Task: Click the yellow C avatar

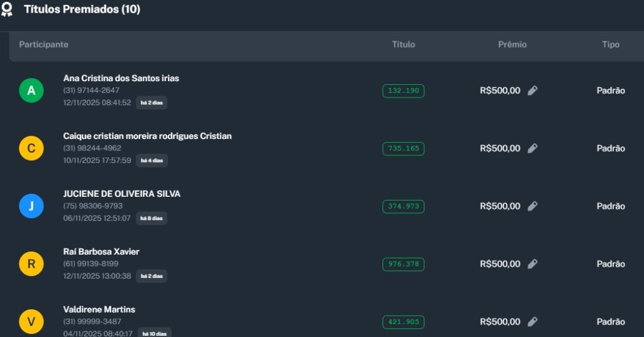Action: click(31, 148)
